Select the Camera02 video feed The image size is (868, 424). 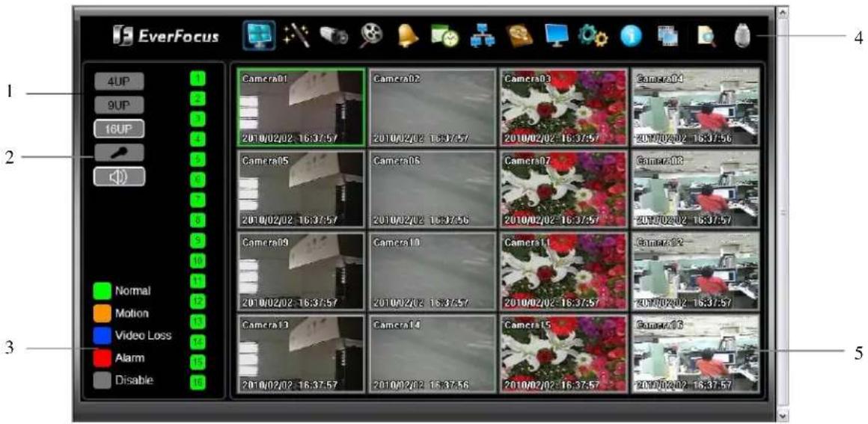click(x=432, y=108)
